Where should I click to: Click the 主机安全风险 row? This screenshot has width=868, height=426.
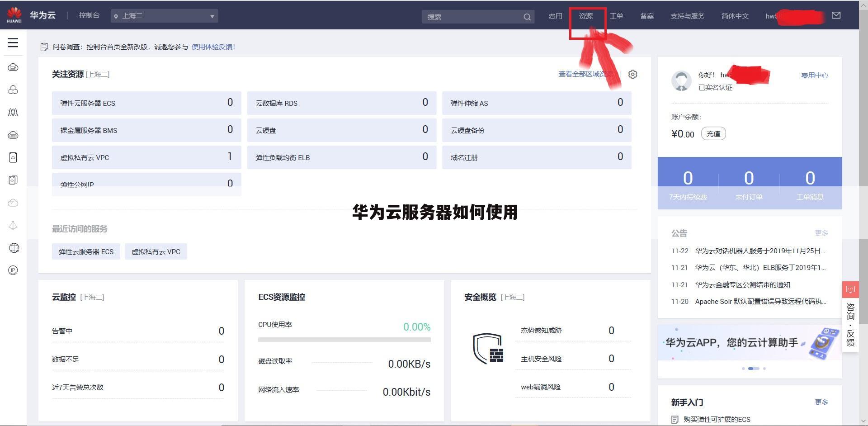[573, 359]
